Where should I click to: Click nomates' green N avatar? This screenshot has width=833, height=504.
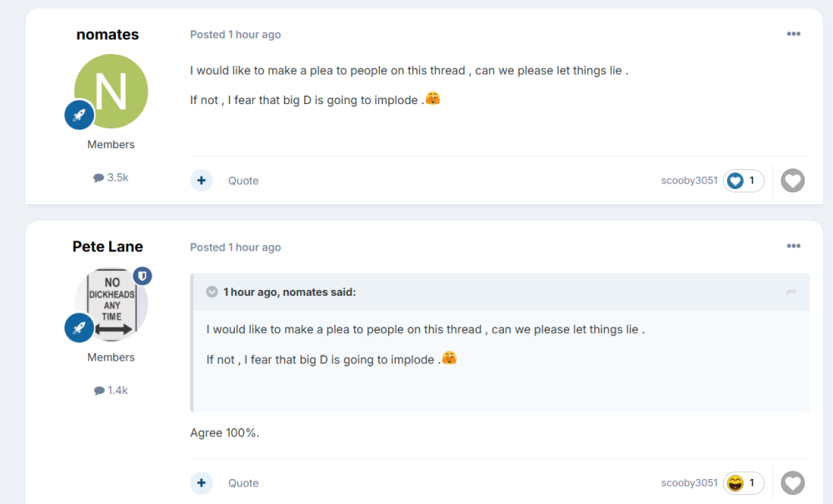112,90
